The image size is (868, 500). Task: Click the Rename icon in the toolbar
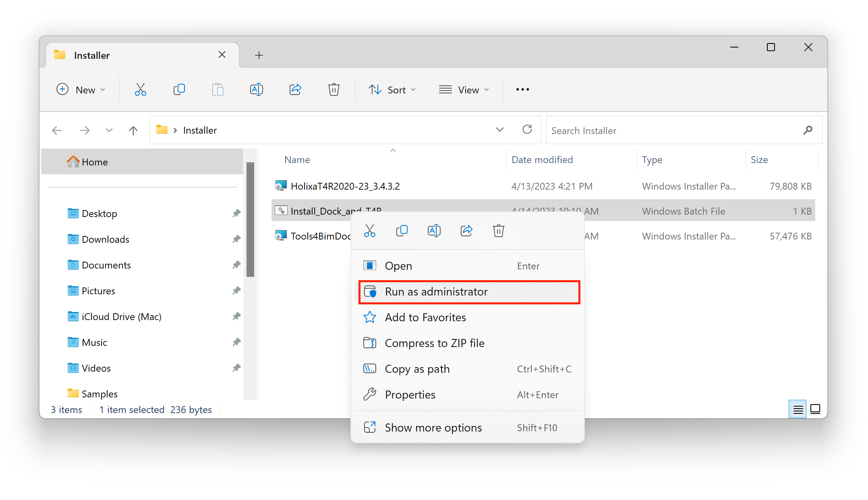click(x=256, y=89)
